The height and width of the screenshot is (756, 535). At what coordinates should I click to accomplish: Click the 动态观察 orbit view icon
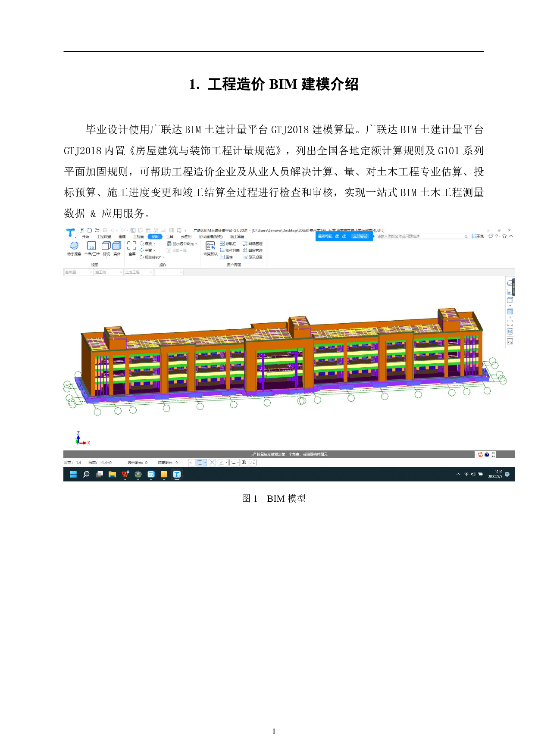click(x=74, y=247)
